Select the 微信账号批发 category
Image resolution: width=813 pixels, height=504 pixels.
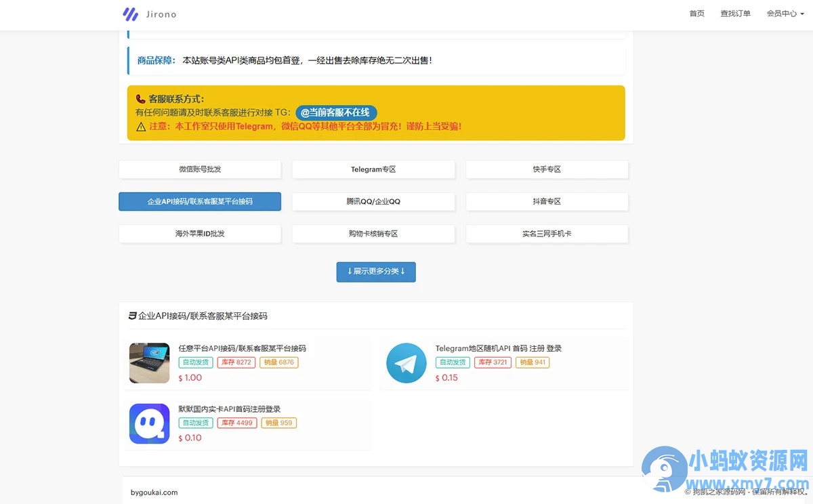click(x=200, y=169)
